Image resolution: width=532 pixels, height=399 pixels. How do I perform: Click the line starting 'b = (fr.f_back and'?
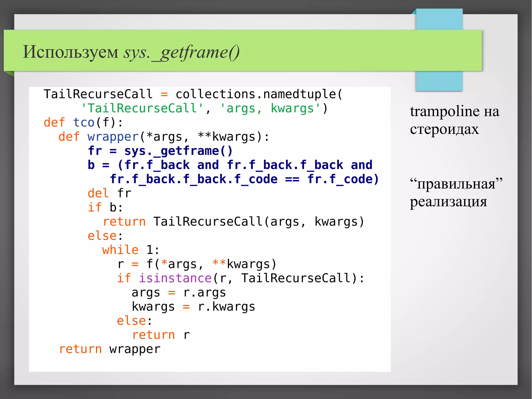230,165
